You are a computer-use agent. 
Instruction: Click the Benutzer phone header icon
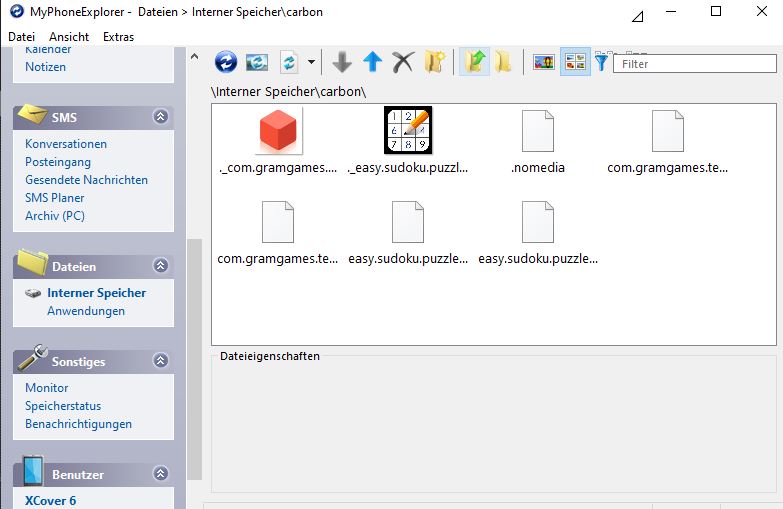(33, 471)
